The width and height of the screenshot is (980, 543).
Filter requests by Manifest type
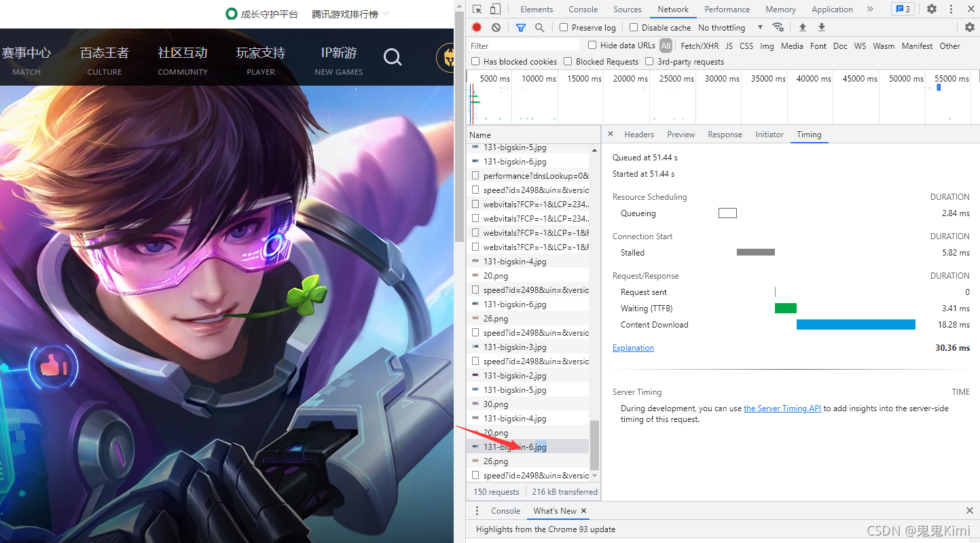point(917,46)
